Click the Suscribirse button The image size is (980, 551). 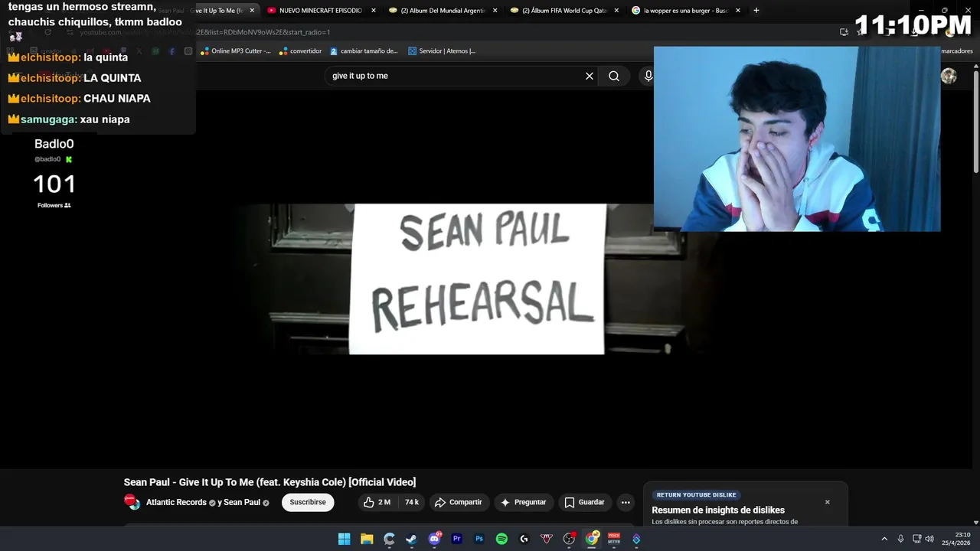[x=308, y=502]
